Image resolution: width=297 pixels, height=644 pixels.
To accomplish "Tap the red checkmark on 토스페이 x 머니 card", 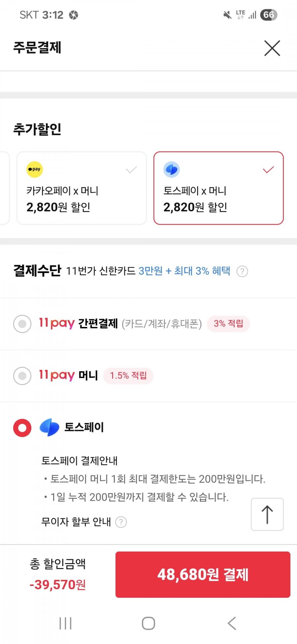I will coord(268,170).
